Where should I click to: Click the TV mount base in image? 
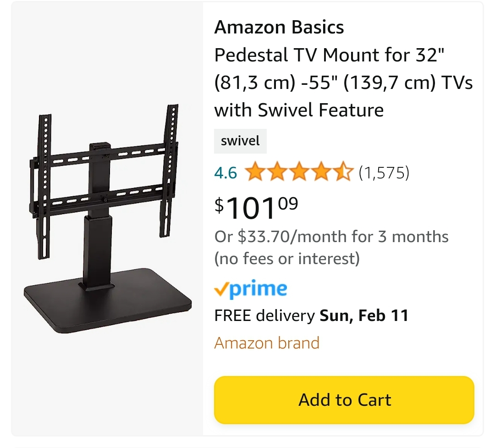(108, 300)
